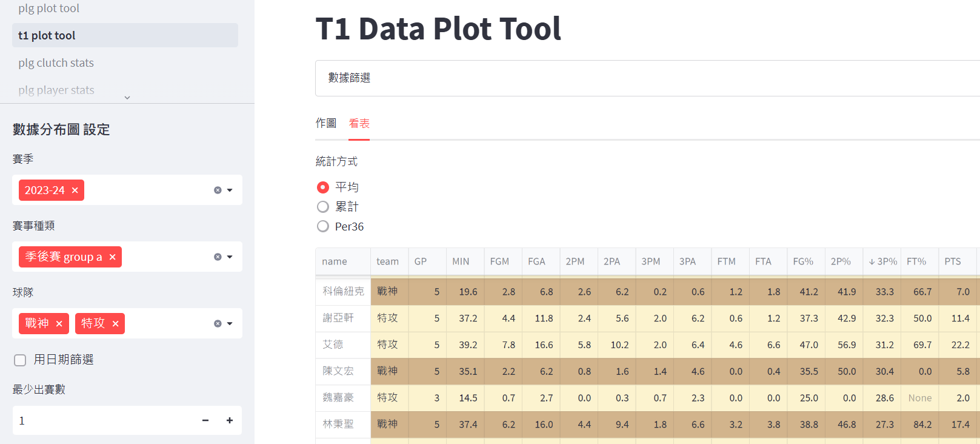Remove the 2023-24 season tag
980x444 pixels.
[x=75, y=190]
